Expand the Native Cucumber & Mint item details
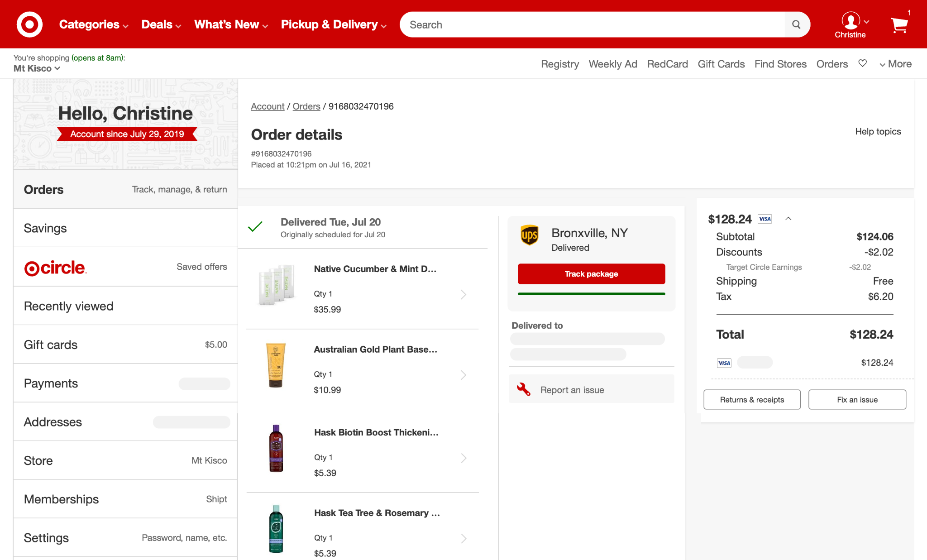 463,294
